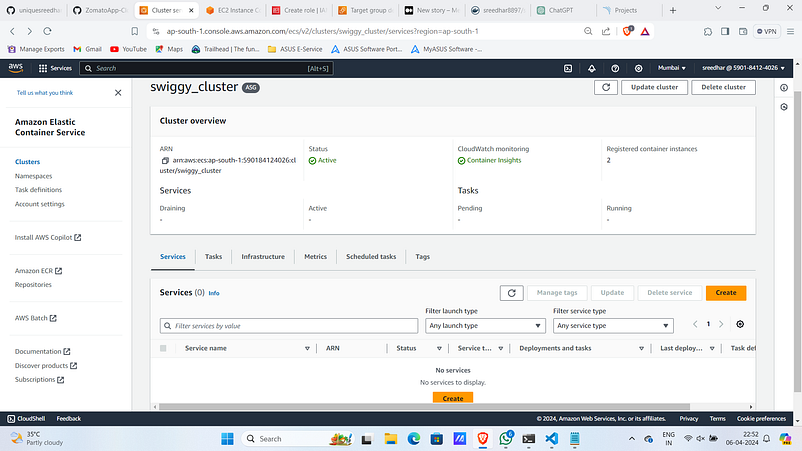Open the Tell us what you think link
802x451 pixels.
[x=45, y=93]
